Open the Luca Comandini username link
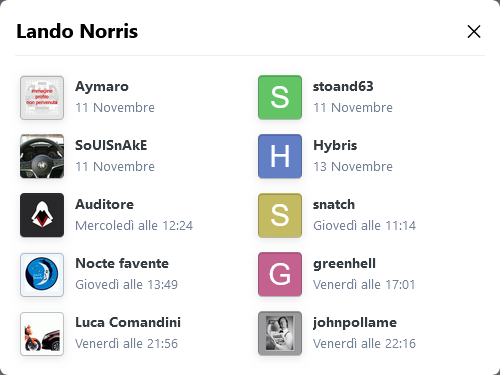Viewport: 500px width, 375px height. click(x=128, y=322)
